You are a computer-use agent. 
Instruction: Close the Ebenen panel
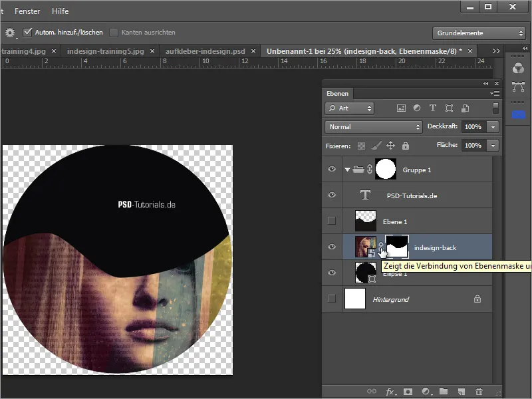tap(497, 84)
